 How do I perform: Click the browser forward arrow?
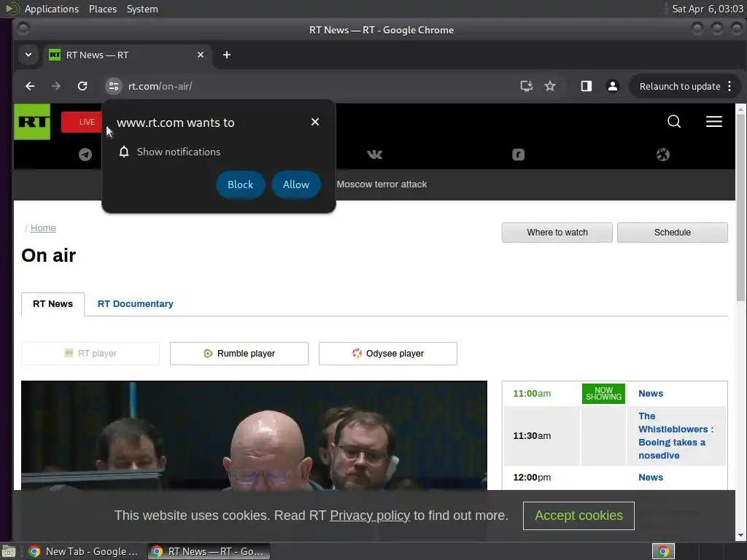(55, 86)
